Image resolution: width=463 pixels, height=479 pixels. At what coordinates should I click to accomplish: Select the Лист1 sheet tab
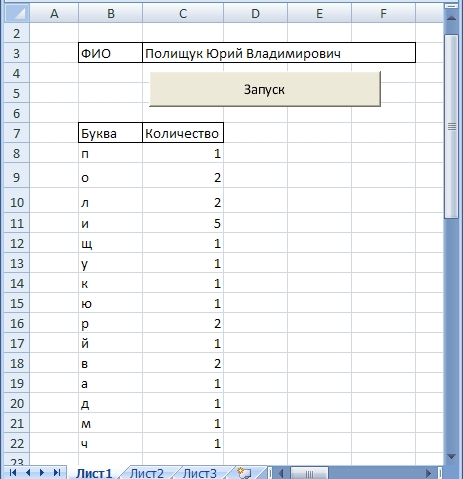pyautogui.click(x=94, y=473)
